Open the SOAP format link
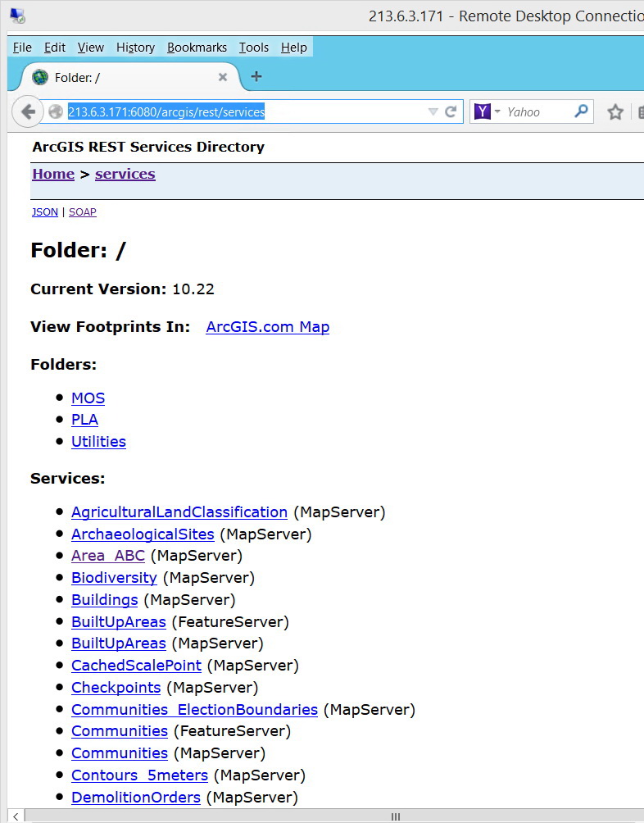 pyautogui.click(x=82, y=212)
